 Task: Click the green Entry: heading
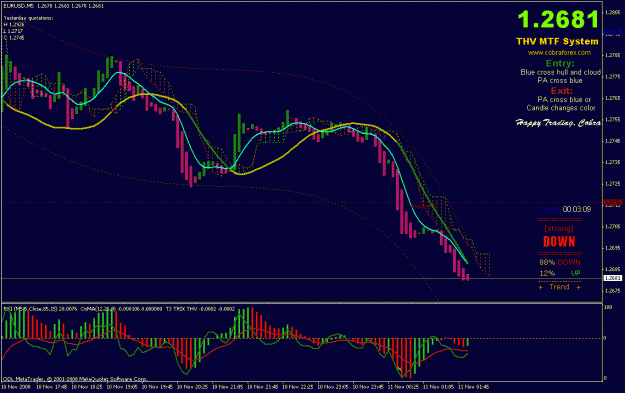coord(560,63)
